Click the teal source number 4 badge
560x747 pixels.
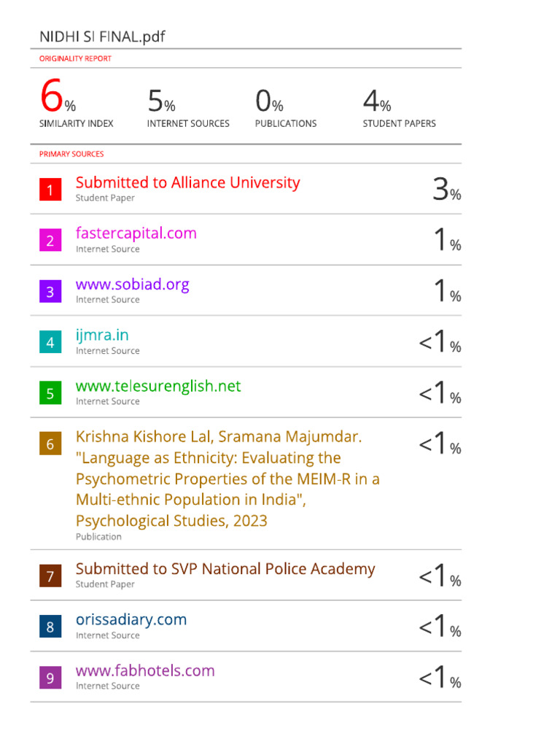click(x=50, y=342)
